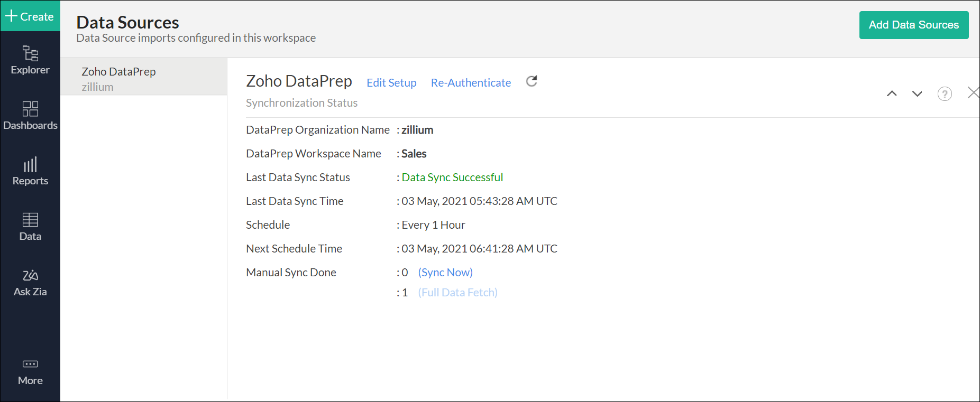
Task: Close the data source details panel
Action: [x=973, y=93]
